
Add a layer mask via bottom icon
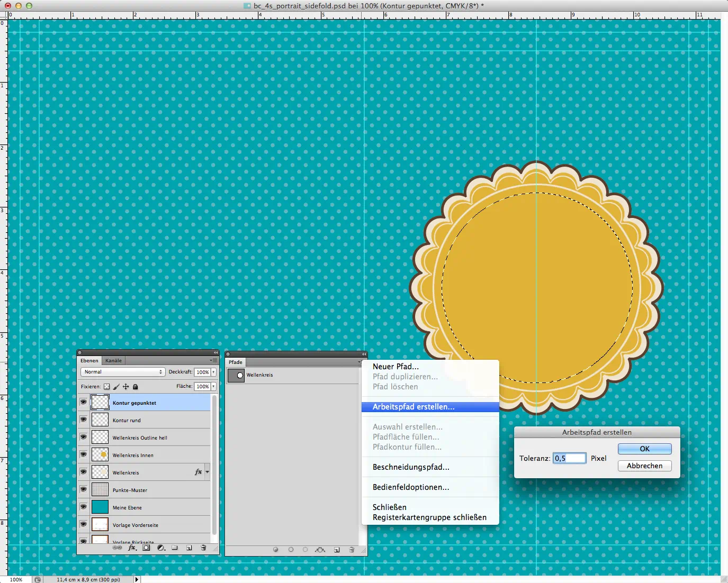coord(147,548)
